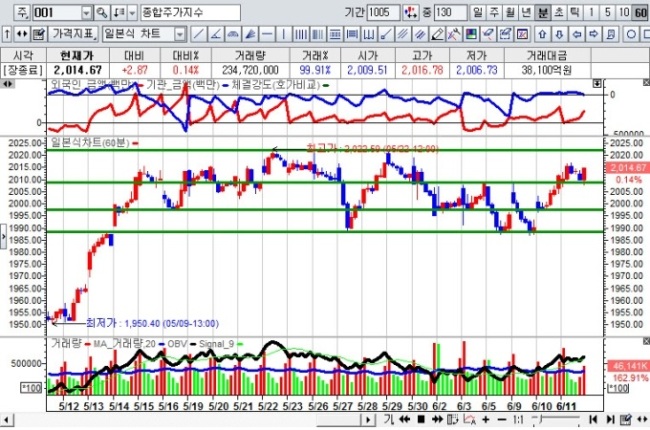Click the magnifier search icon beside code 001

(102, 12)
